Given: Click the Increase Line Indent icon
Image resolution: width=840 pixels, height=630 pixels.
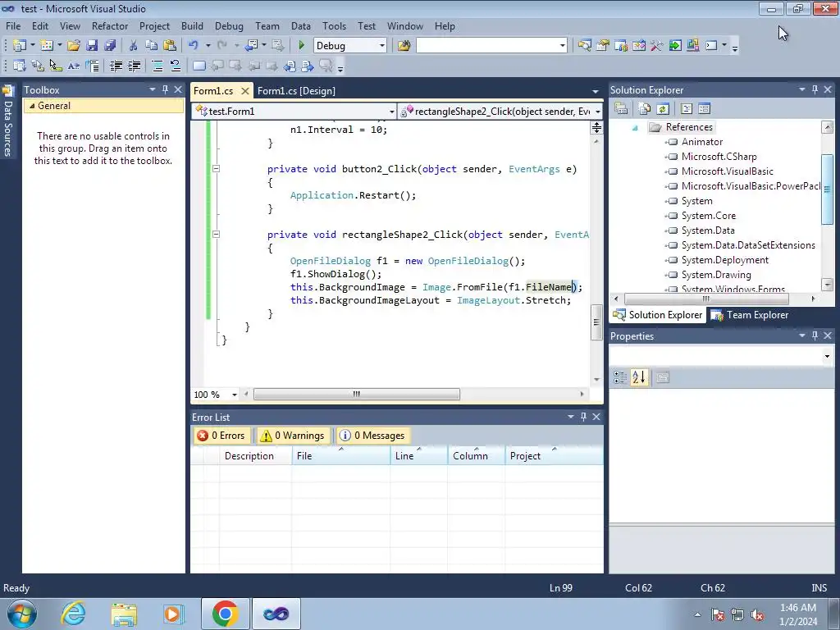Looking at the screenshot, I should 134,66.
